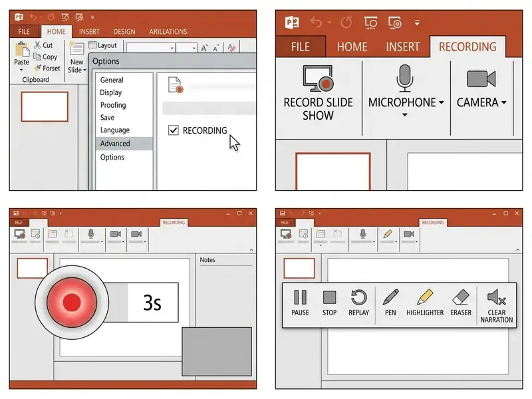532x399 pixels.
Task: Toggle the RECORDING checkbox in Options dialog
Action: (x=174, y=130)
